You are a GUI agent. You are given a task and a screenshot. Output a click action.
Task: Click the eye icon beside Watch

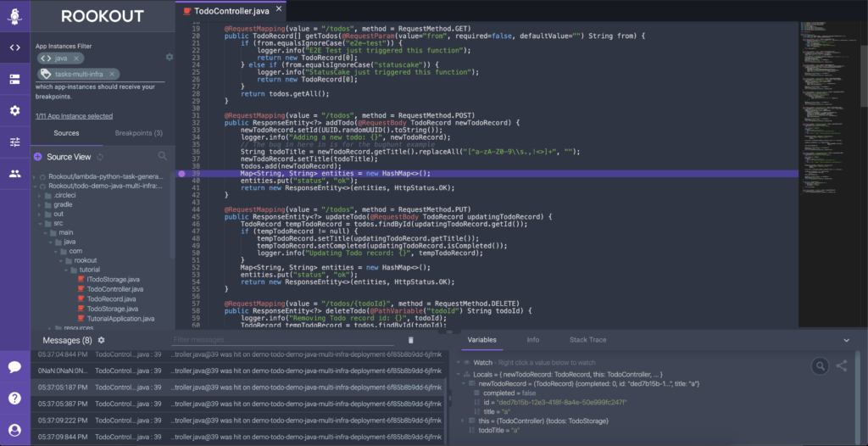[x=467, y=362]
